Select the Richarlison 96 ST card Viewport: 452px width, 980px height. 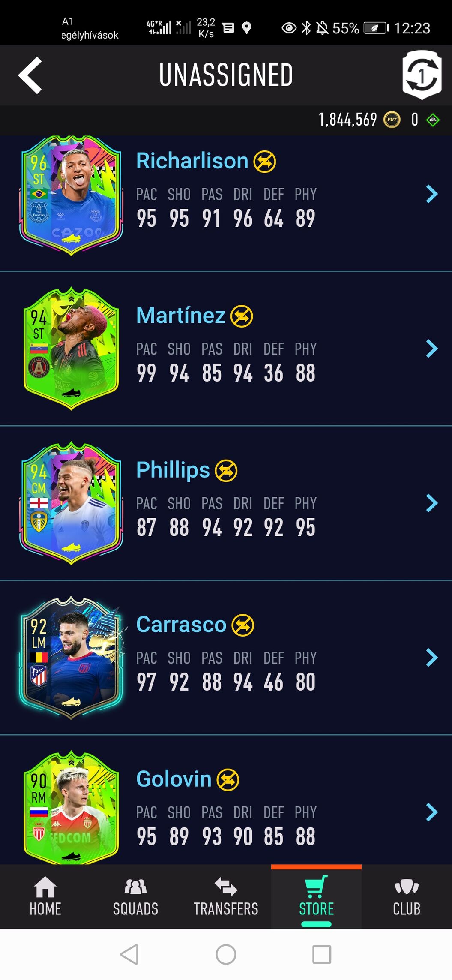coord(71,195)
